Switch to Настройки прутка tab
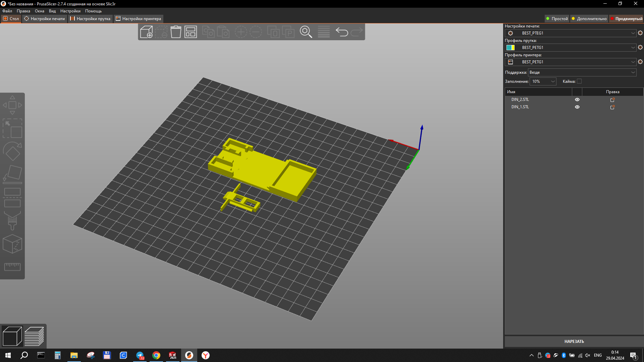The image size is (644, 362). (90, 19)
